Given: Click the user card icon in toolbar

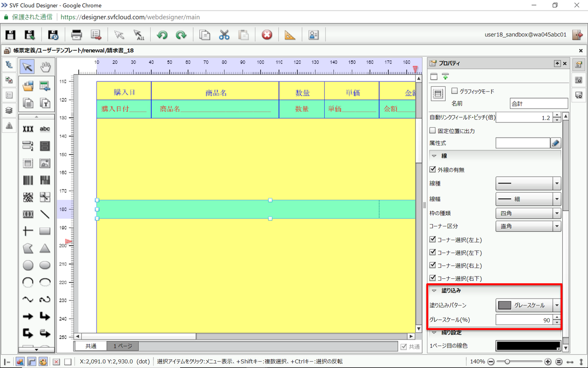Looking at the screenshot, I should (313, 35).
